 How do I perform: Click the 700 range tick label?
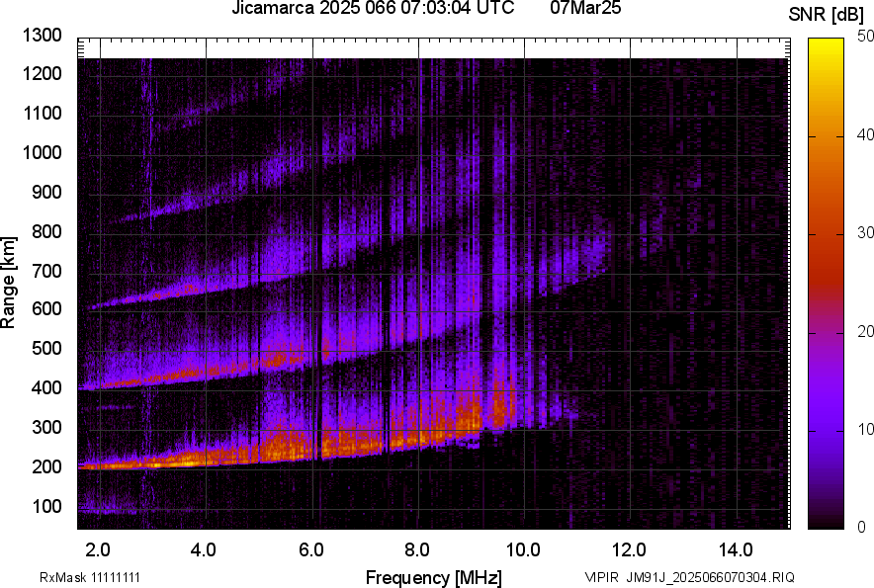click(46, 272)
